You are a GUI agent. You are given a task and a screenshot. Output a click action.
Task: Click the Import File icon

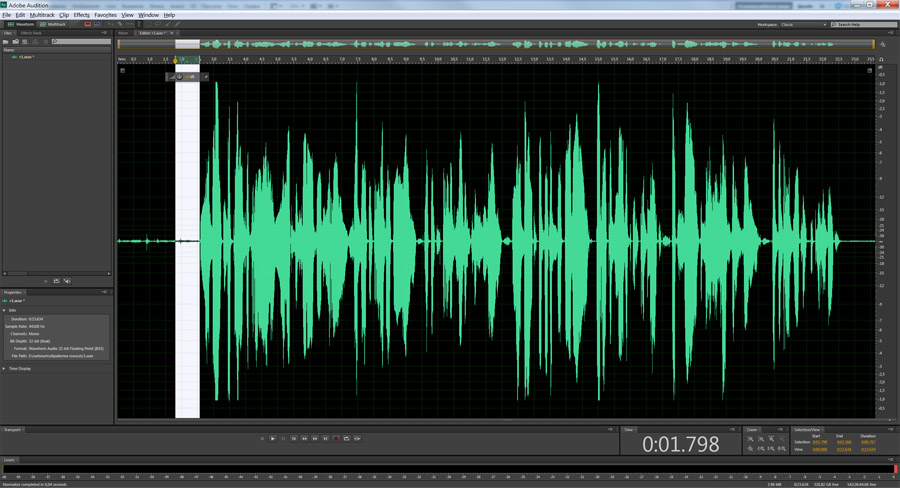(15, 42)
